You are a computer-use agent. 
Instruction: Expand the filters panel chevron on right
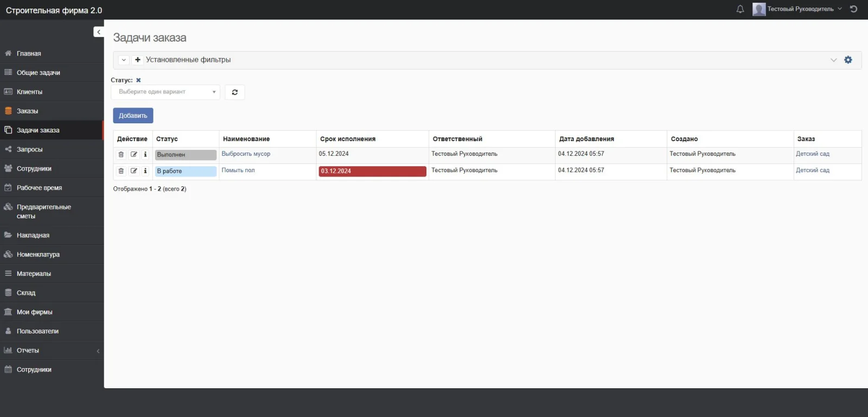click(x=833, y=60)
